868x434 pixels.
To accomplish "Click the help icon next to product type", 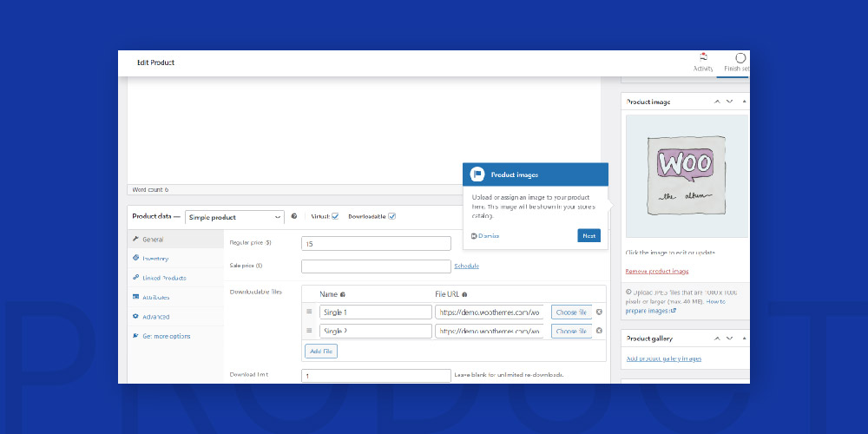I will (294, 216).
